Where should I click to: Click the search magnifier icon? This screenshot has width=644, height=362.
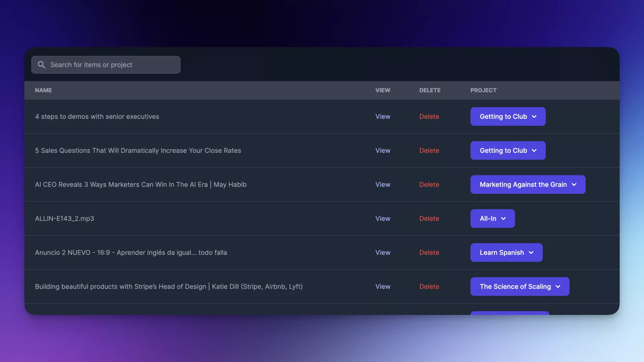click(41, 65)
